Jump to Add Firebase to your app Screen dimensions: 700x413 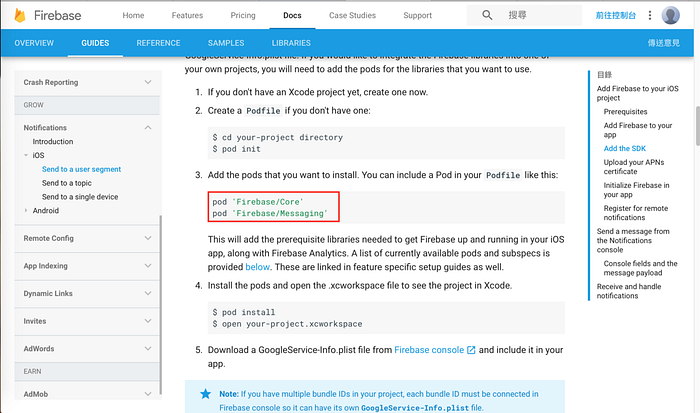(638, 130)
